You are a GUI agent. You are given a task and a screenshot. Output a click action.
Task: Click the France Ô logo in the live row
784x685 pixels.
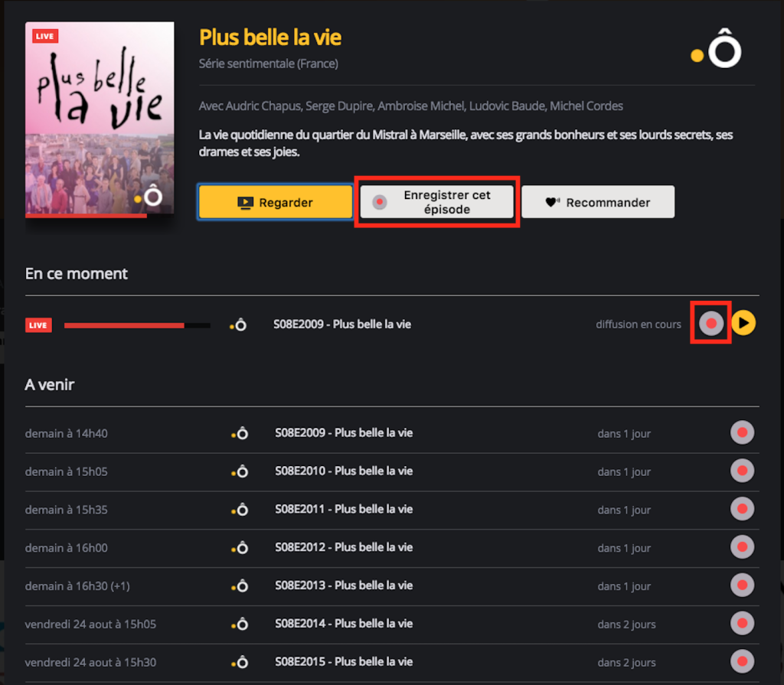coord(238,325)
